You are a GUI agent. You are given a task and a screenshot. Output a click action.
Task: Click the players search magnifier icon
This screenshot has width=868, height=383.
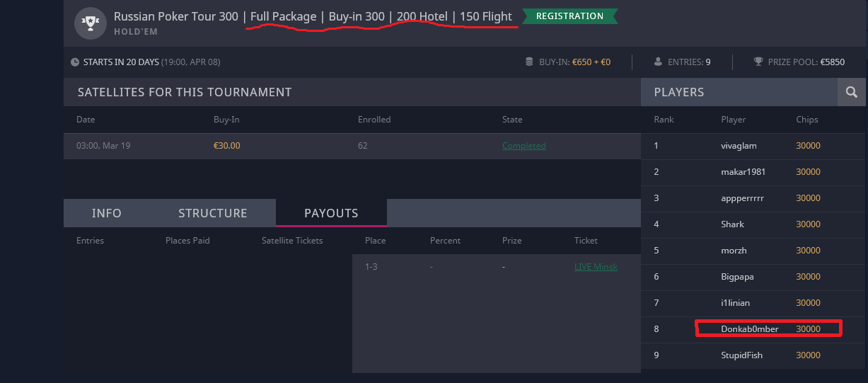coord(852,92)
